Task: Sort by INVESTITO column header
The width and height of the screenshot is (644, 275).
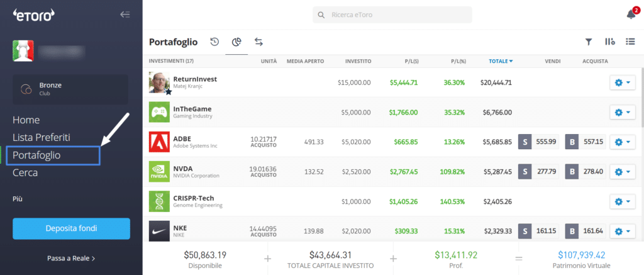Action: [358, 61]
